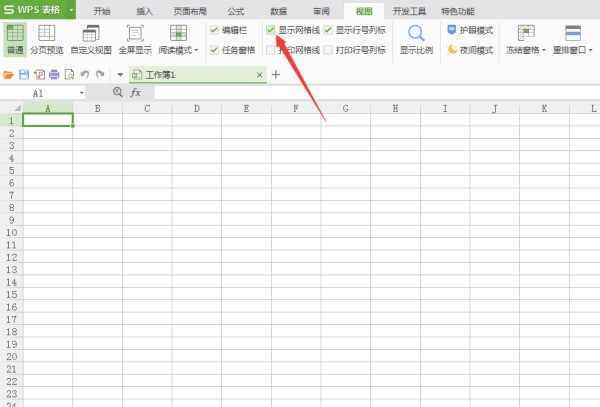600x407 pixels.
Task: Open the 特色功能 (Special Features) tab
Action: pyautogui.click(x=458, y=11)
